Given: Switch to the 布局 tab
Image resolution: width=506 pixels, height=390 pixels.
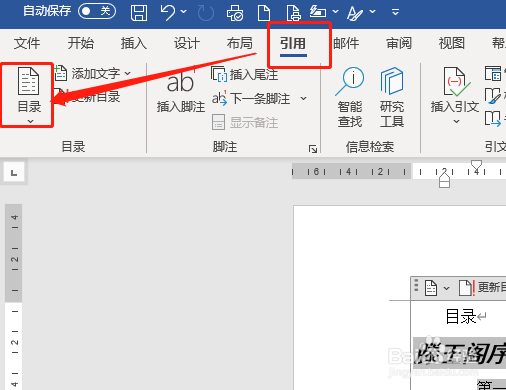Looking at the screenshot, I should tap(239, 43).
